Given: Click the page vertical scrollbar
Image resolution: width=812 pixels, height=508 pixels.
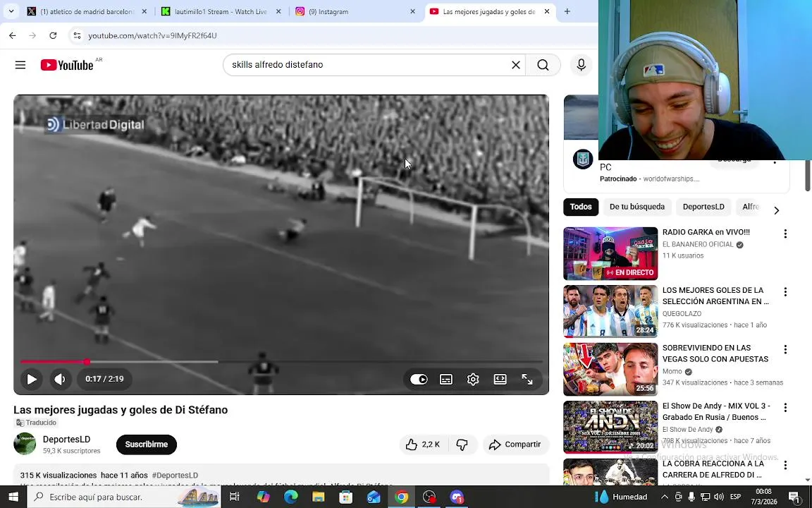Looking at the screenshot, I should (x=807, y=176).
